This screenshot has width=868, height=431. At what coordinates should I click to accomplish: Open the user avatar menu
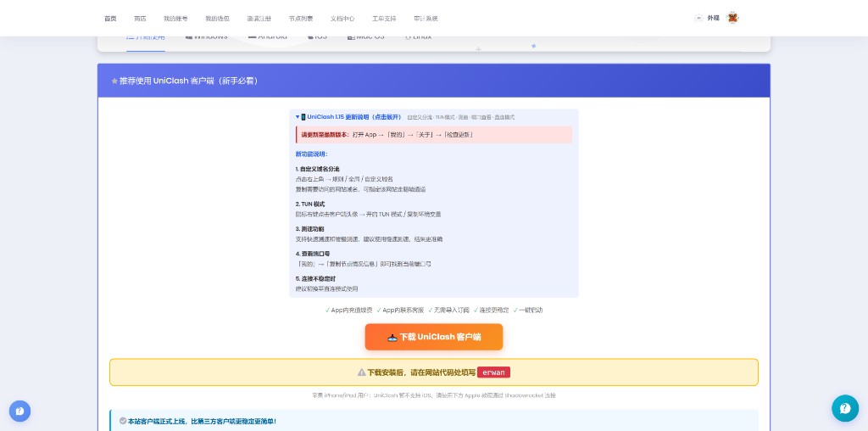[732, 18]
